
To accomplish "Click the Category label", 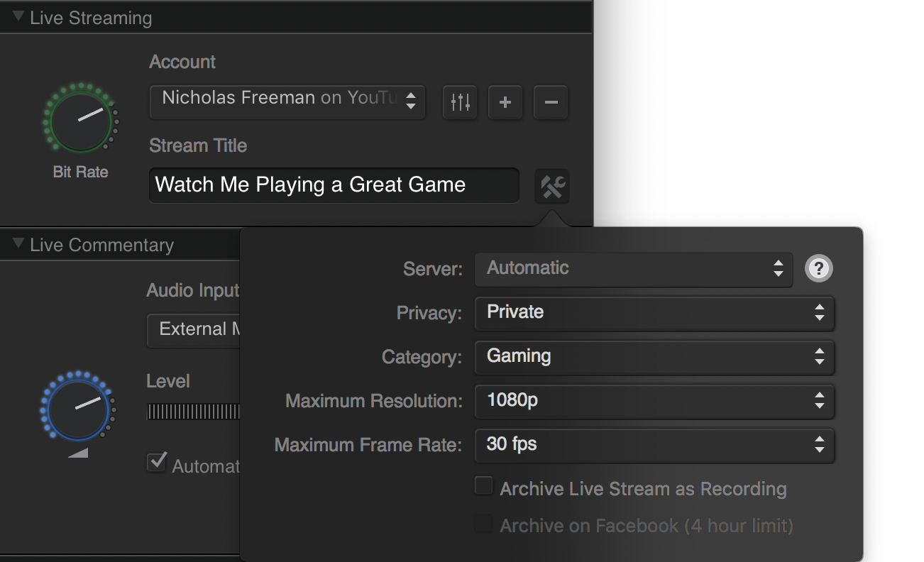I will coord(422,357).
